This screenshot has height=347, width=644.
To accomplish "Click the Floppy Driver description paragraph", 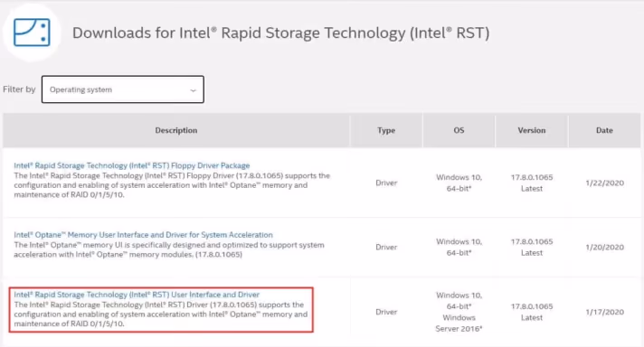I will 172,185.
